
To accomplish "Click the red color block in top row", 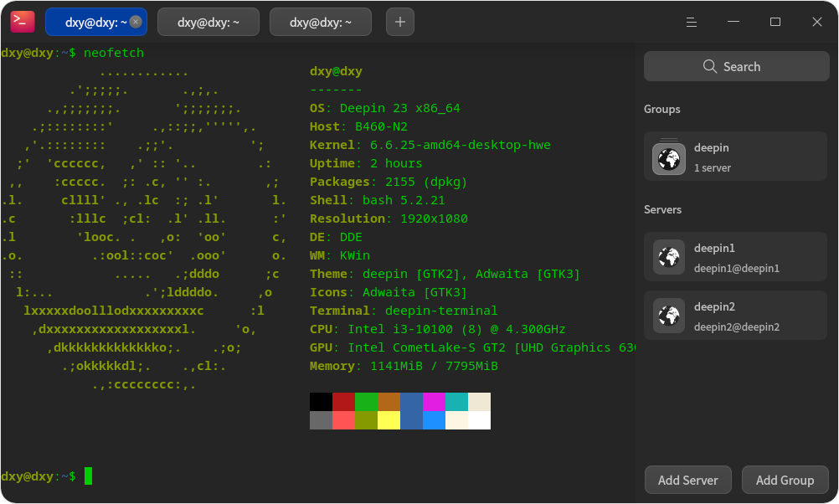I will pyautogui.click(x=343, y=402).
